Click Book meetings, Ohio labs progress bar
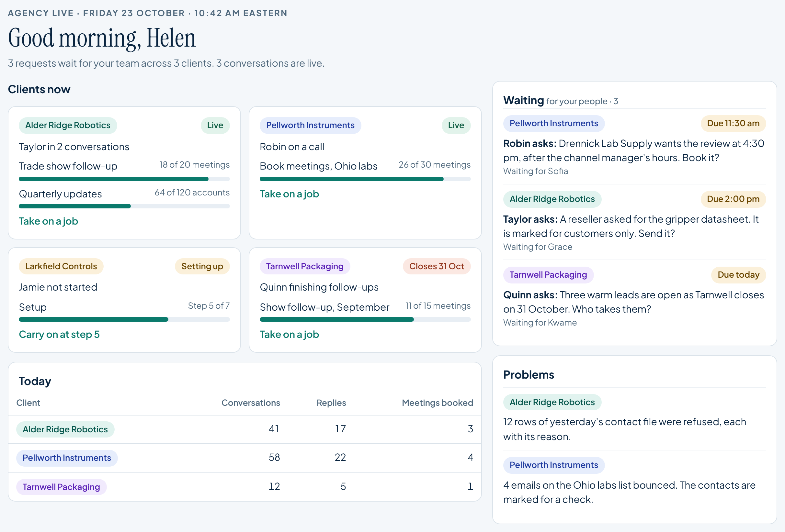This screenshot has width=785, height=532. coord(365,179)
